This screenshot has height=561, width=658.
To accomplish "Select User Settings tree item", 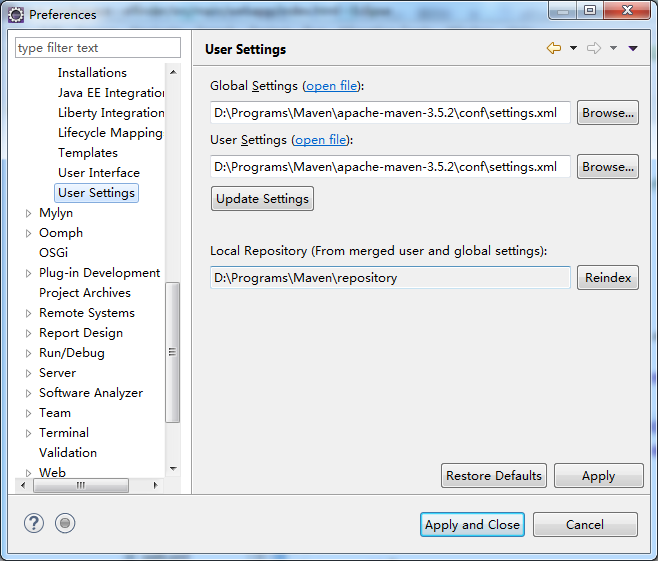I will click(96, 193).
